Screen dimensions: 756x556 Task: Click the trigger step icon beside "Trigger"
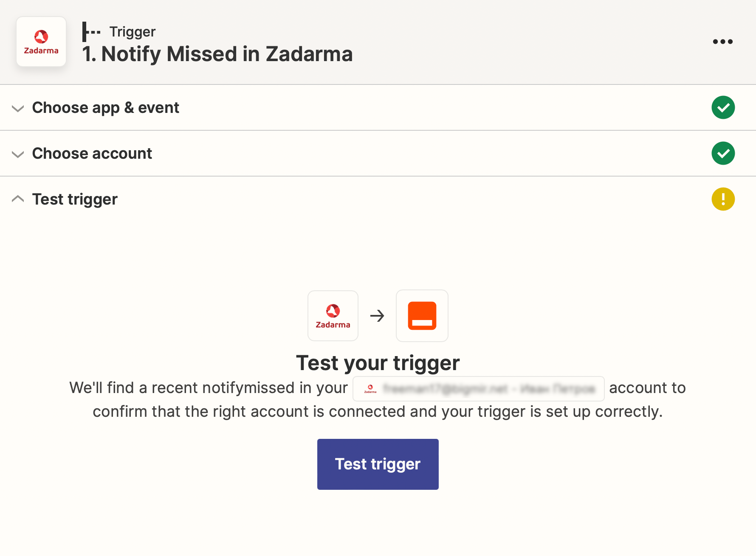(x=91, y=32)
